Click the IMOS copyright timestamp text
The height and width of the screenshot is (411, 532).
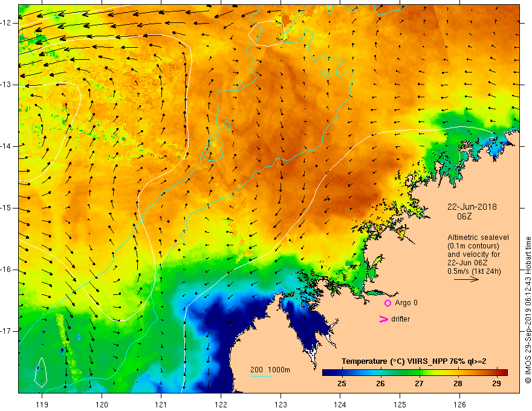point(528,310)
